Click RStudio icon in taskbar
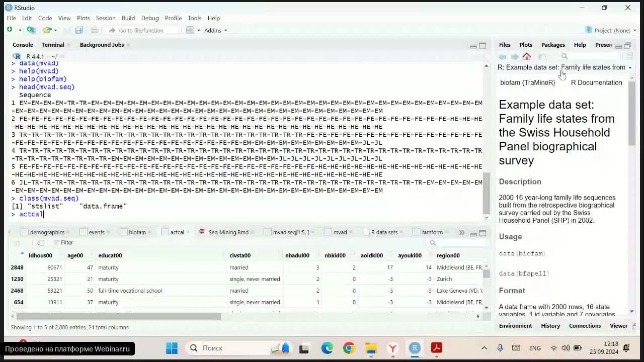Viewport: 644px width, 362px height. pos(415,348)
